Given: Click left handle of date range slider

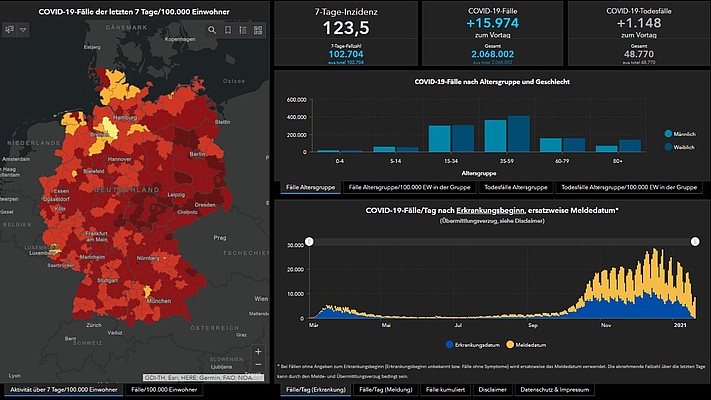Looking at the screenshot, I should click(309, 241).
